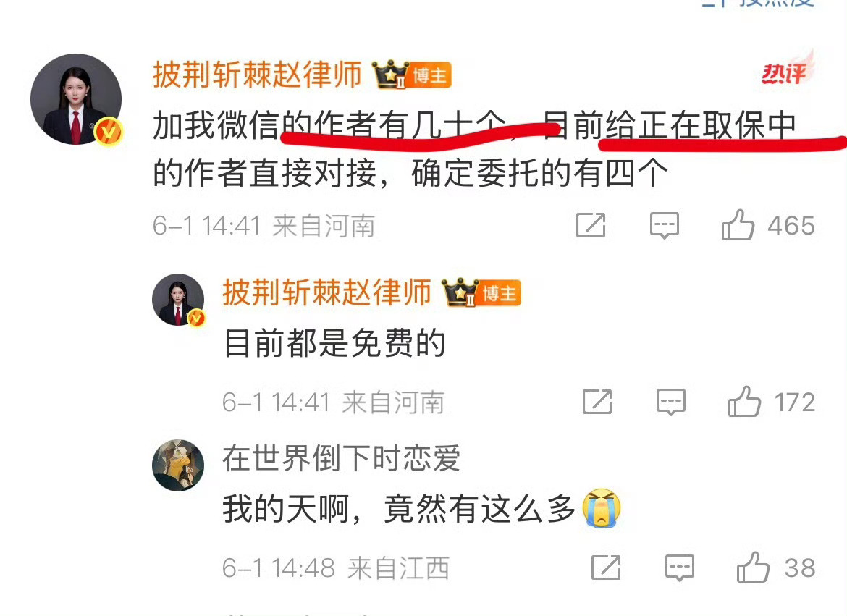Viewport: 847px width, 616px height.
Task: Open username 在世界倒下时恋爱 profile
Action: [341, 457]
